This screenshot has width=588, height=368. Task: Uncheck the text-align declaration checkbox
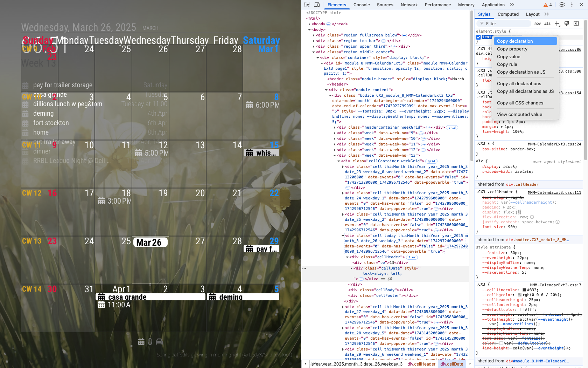[x=478, y=37]
